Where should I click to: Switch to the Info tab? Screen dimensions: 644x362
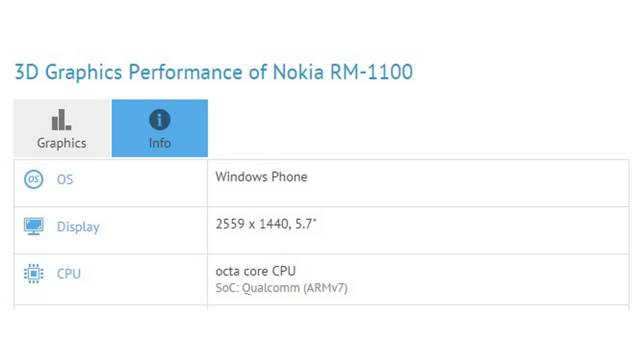(x=159, y=128)
